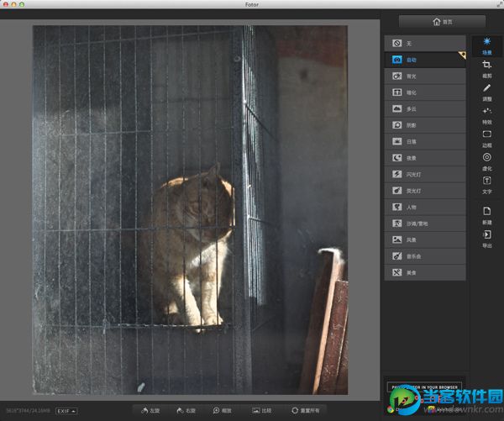
Task: Apply the Portrait (人物) scene
Action: [424, 207]
